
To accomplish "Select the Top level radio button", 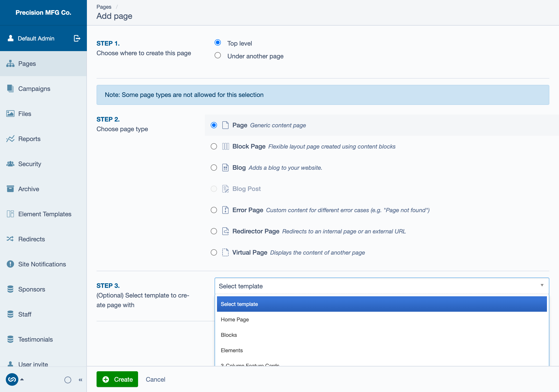I will tap(218, 43).
